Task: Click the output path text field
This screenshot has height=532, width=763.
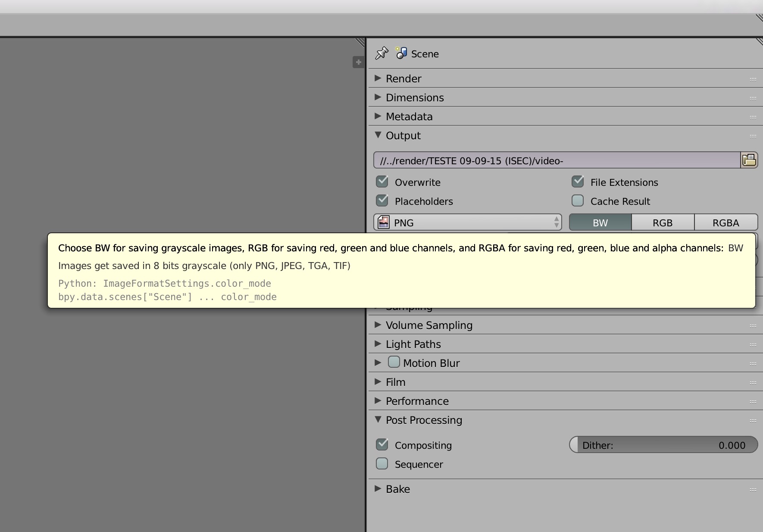Action: [x=557, y=160]
